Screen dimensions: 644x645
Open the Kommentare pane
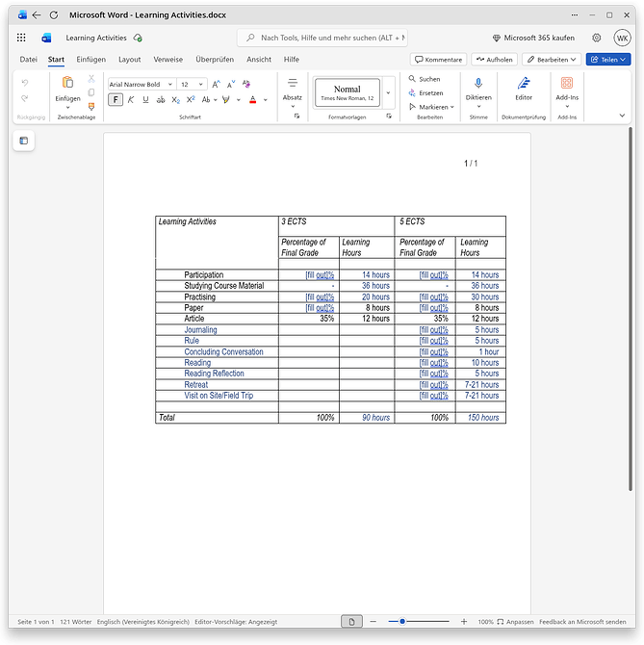point(438,60)
